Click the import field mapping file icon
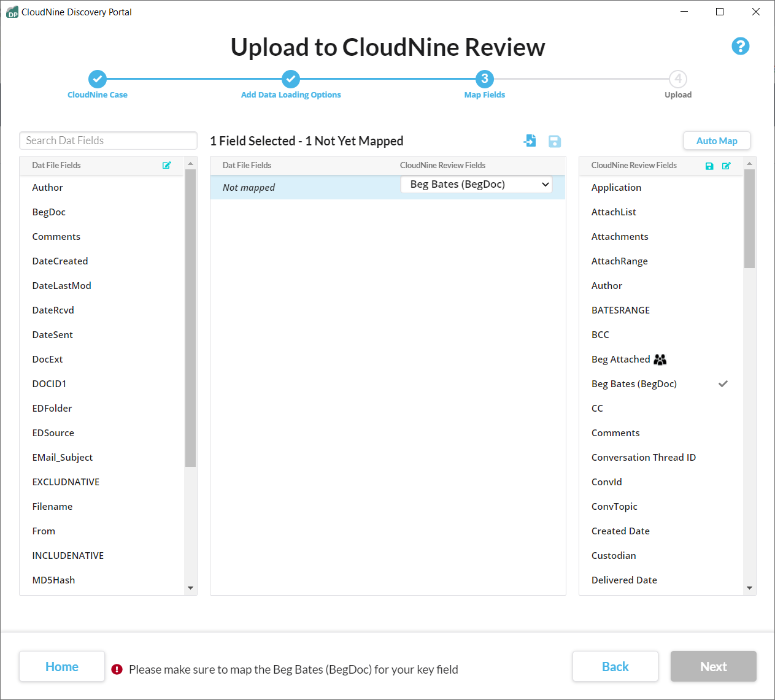775x700 pixels. 530,140
